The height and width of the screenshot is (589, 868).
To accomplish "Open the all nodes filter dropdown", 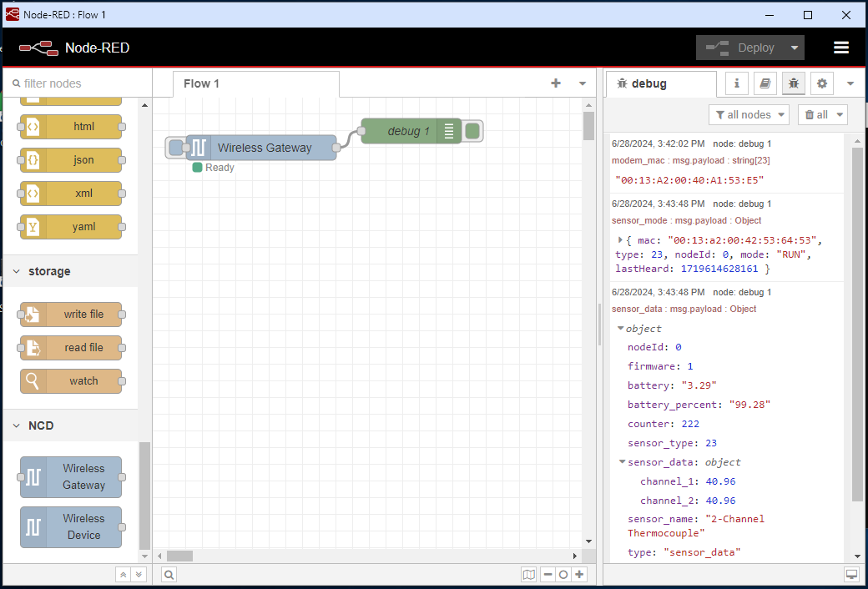I will pyautogui.click(x=749, y=114).
